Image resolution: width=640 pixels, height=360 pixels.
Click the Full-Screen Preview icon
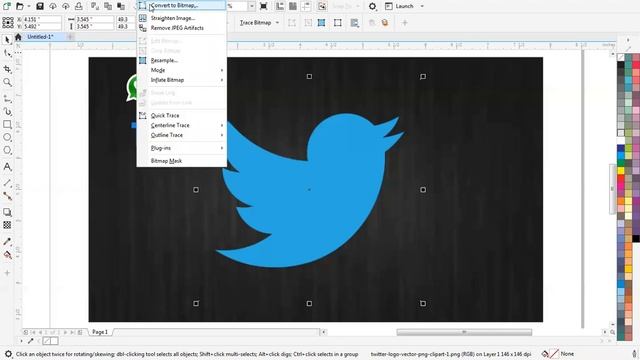click(264, 6)
